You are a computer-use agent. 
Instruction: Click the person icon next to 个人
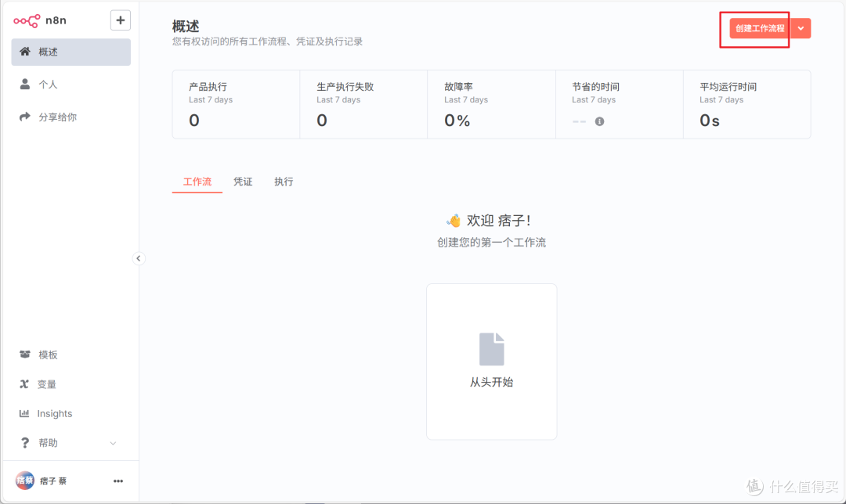[25, 84]
